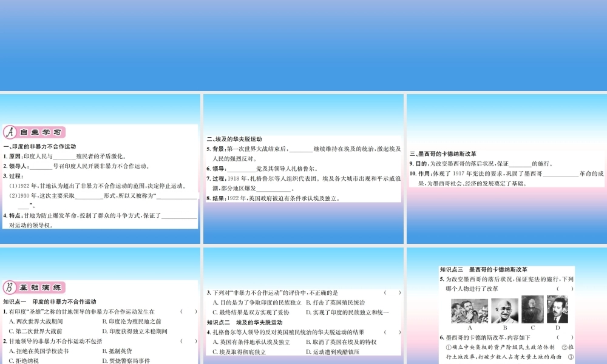Click heading 一、印度的非暴力不合作运动
This screenshot has width=607, height=364.
coord(40,147)
